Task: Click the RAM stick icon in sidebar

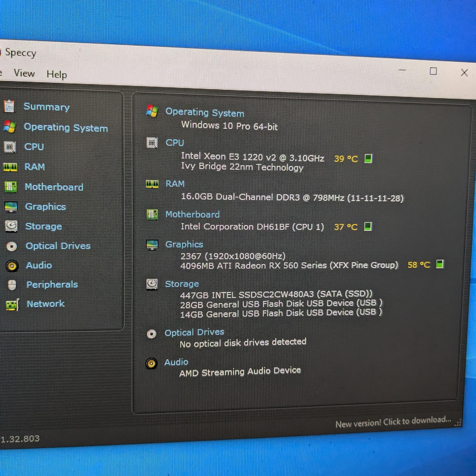Action: (10, 167)
